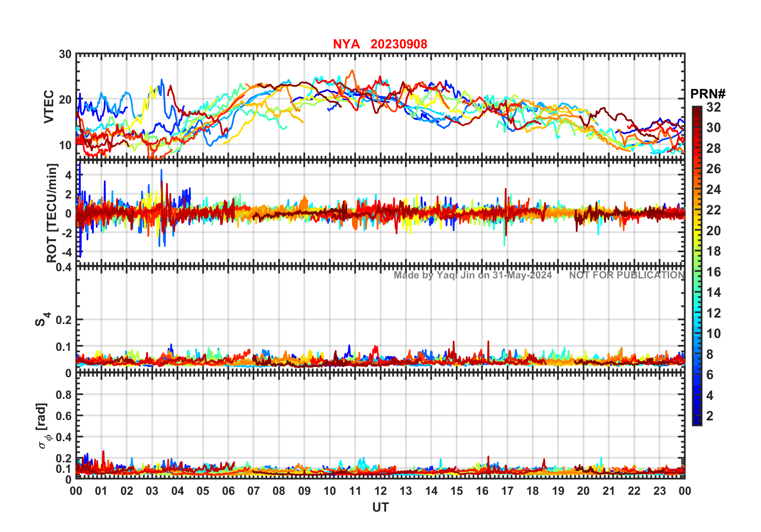
Task: Click the "30" tick on the VTEC axis
Action: [65, 54]
